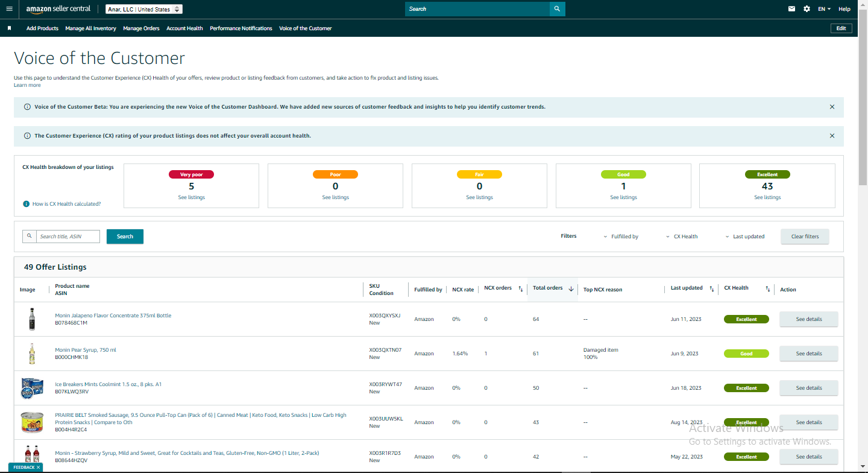See details for Monin Jalapeno Flavor Concentrate
Viewport: 868px width, 473px height.
coord(809,319)
